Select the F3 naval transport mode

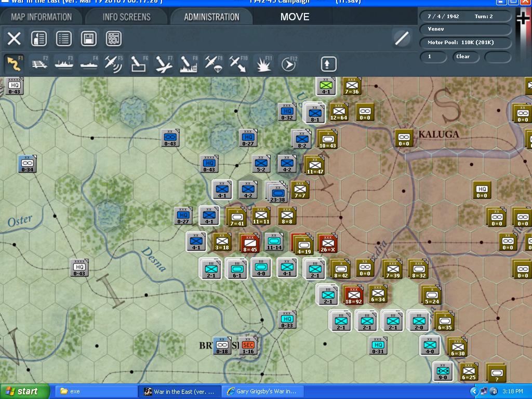tap(64, 64)
